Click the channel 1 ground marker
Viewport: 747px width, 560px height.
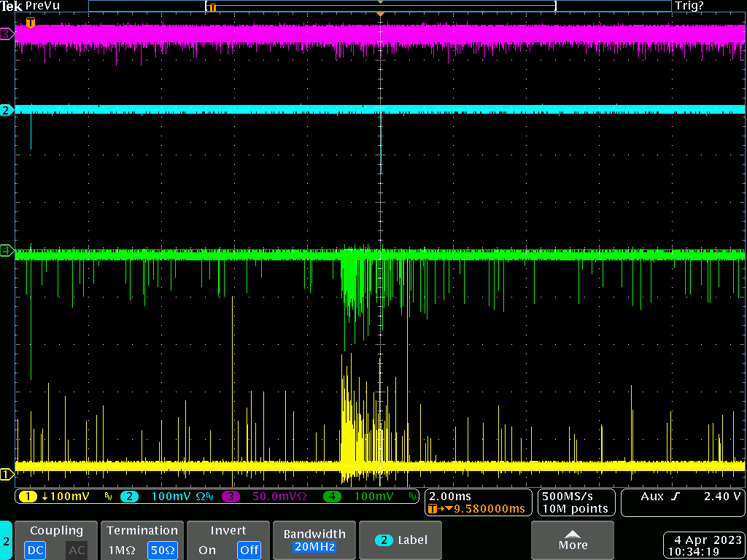click(7, 475)
